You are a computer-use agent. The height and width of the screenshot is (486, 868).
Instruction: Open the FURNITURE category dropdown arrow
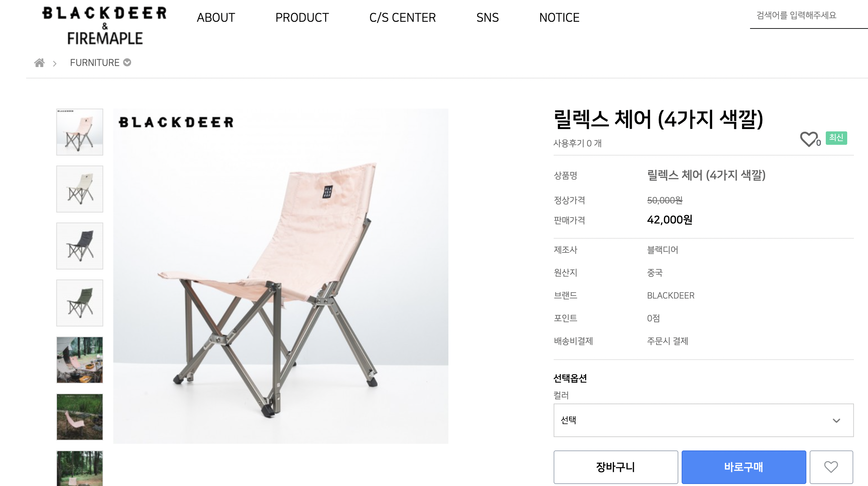(x=127, y=63)
